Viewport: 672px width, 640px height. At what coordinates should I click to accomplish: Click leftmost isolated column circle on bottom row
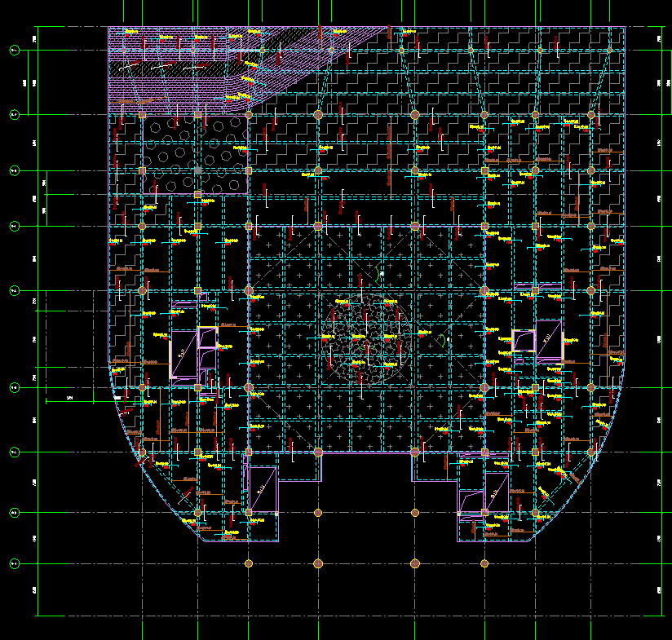pyautogui.click(x=249, y=563)
